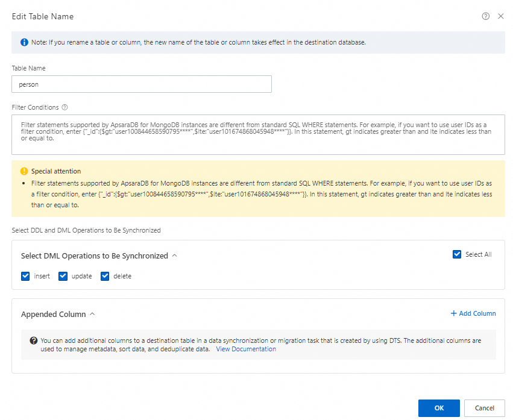
Task: Uncheck the update operation checkbox
Action: 63,276
